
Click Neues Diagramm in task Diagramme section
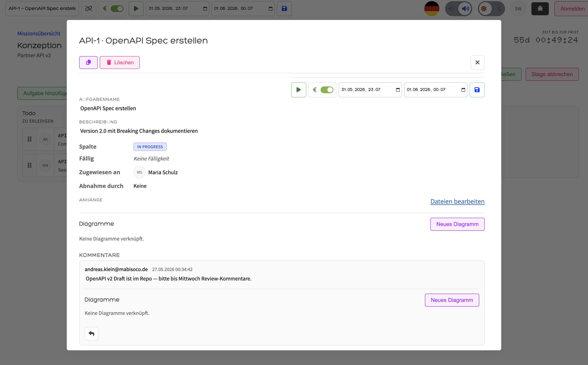coord(457,224)
